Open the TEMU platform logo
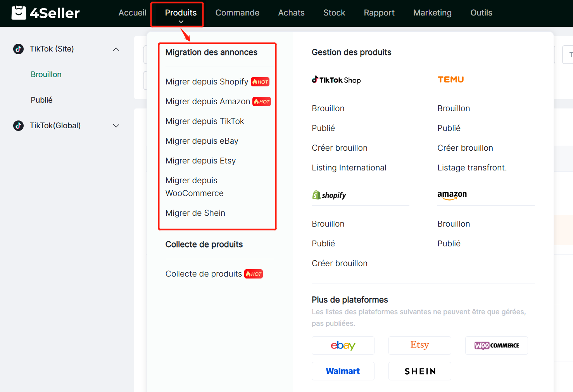The image size is (573, 392). (x=450, y=79)
